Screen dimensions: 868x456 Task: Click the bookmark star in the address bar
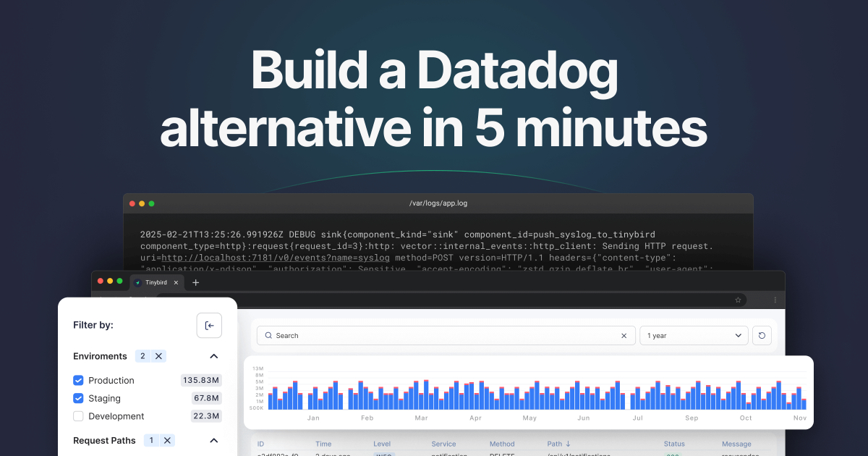738,300
